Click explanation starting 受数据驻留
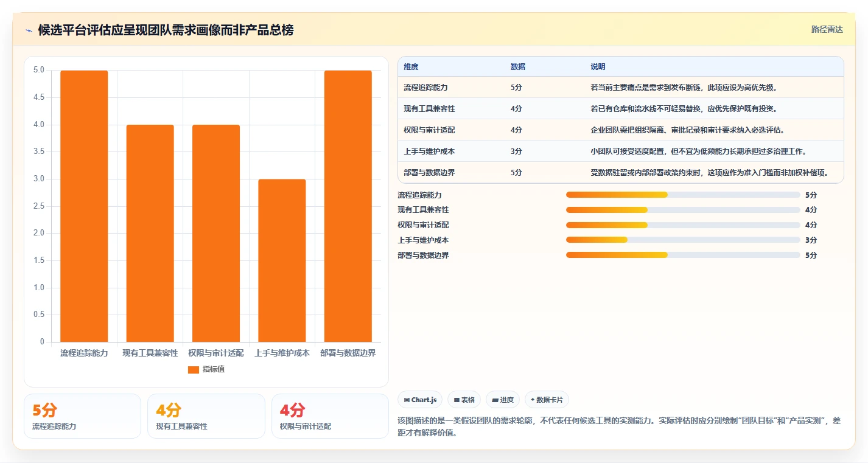This screenshot has width=868, height=463. click(x=710, y=173)
